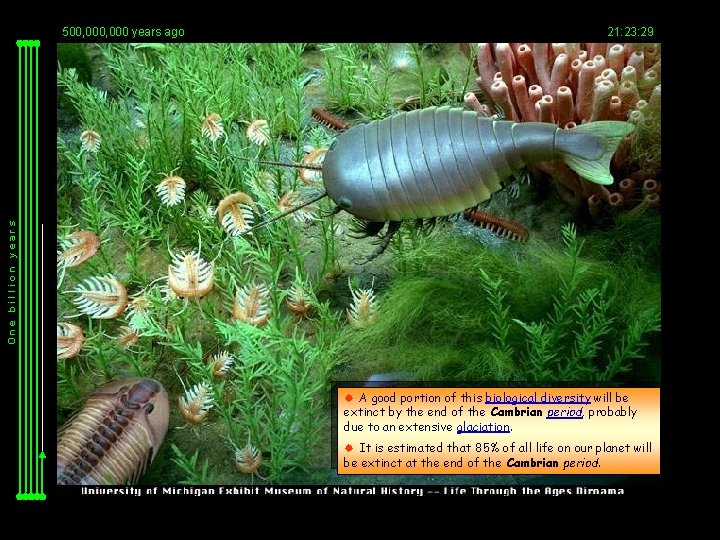
Task: Click the '85% of all life' paragraph
Action: (x=497, y=455)
